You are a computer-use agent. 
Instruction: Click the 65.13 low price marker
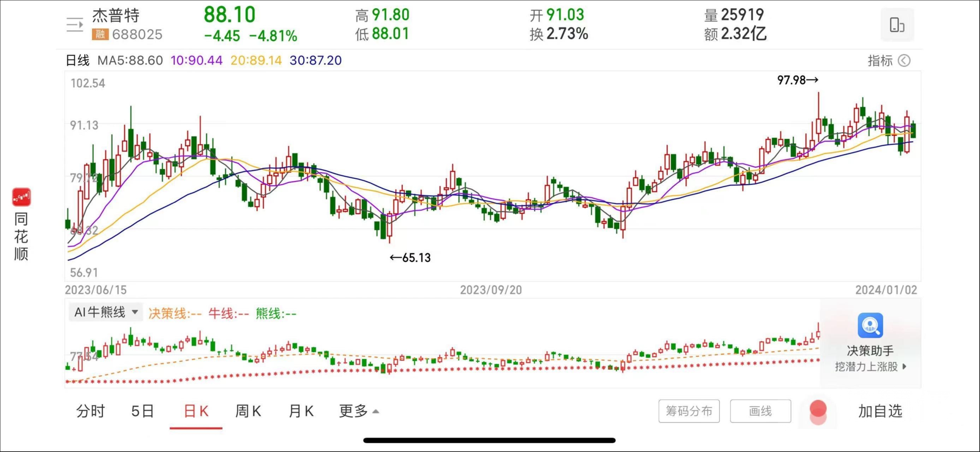tap(410, 258)
